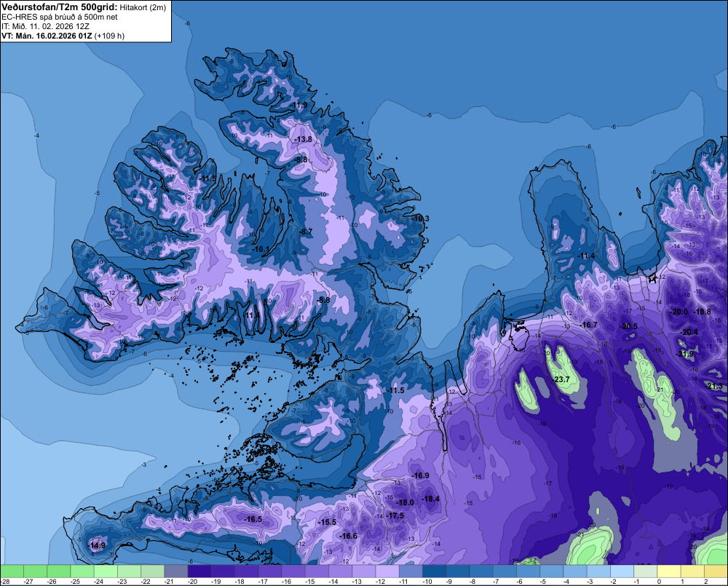Click the -18.8 temperature value
Image resolution: width=728 pixels, height=586 pixels.
[702, 312]
